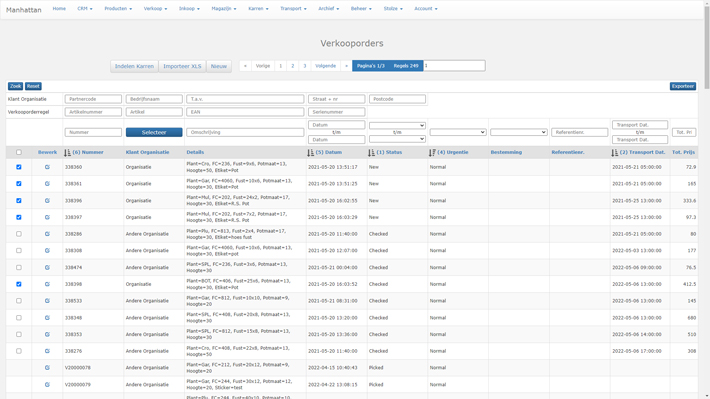Viewport: 710px width, 399px height.
Task: Open edit icon for order 338308
Action: (x=47, y=250)
